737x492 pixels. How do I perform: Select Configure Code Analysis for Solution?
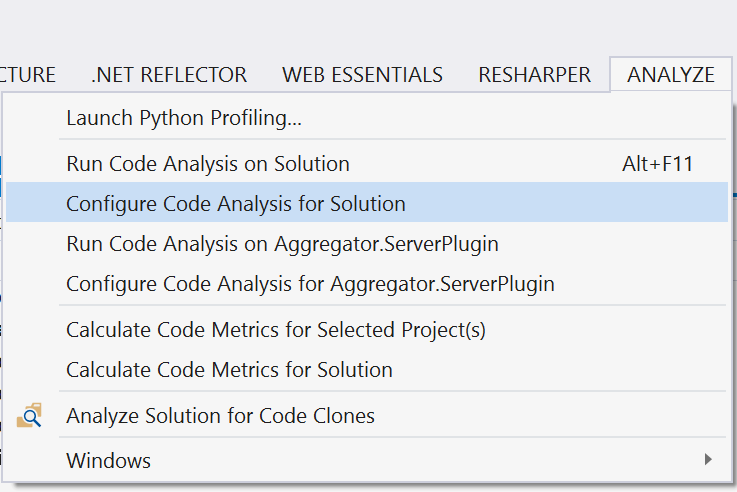pyautogui.click(x=236, y=204)
